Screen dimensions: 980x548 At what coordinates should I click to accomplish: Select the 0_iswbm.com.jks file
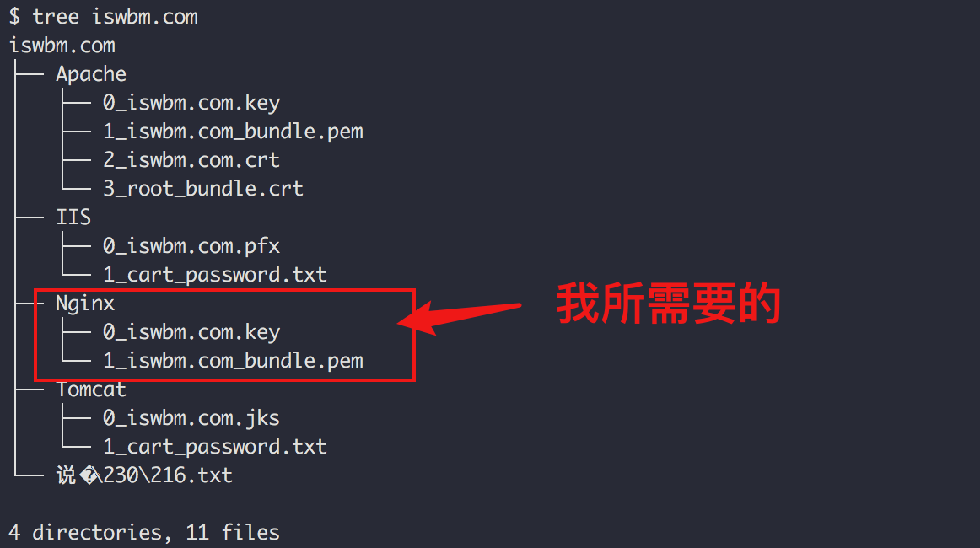point(191,418)
